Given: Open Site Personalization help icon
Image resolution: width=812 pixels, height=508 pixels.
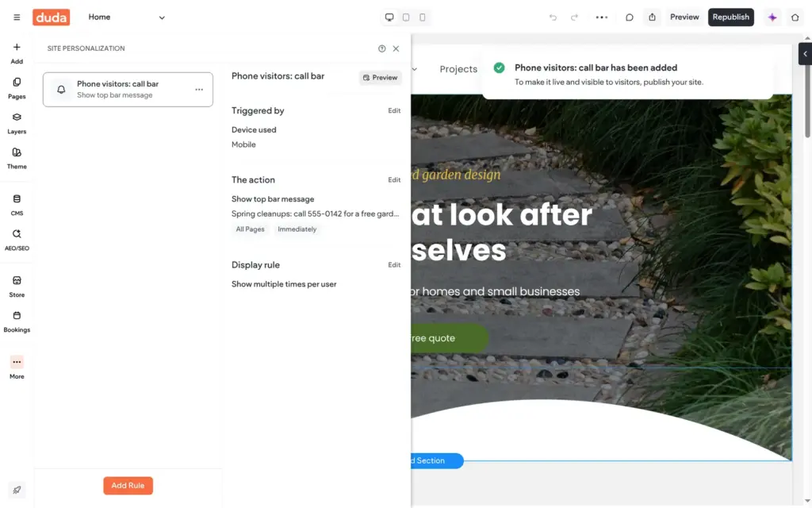Looking at the screenshot, I should [x=381, y=48].
